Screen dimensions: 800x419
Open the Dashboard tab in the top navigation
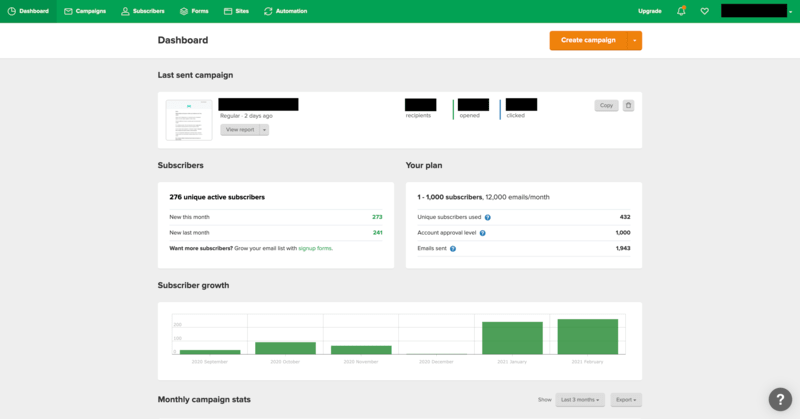click(28, 11)
